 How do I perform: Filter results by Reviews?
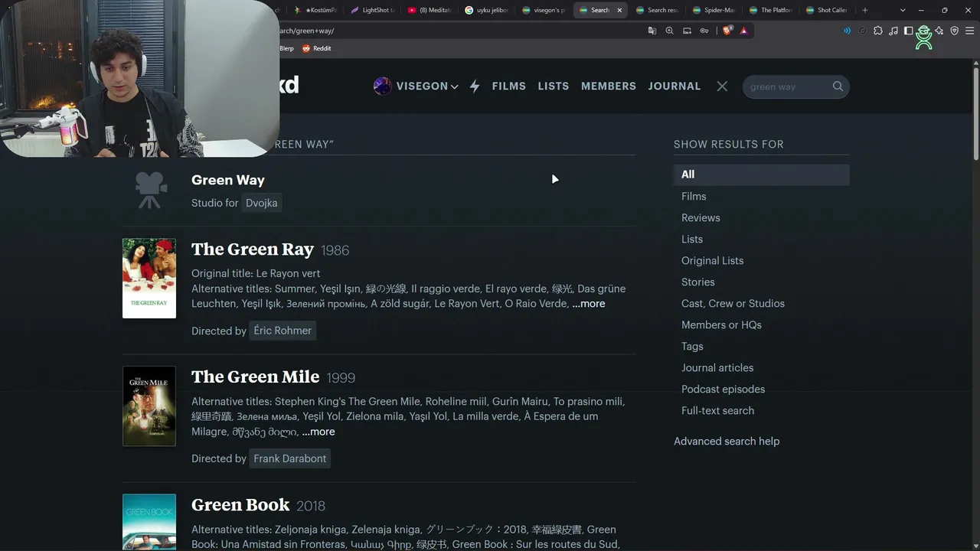coord(701,218)
